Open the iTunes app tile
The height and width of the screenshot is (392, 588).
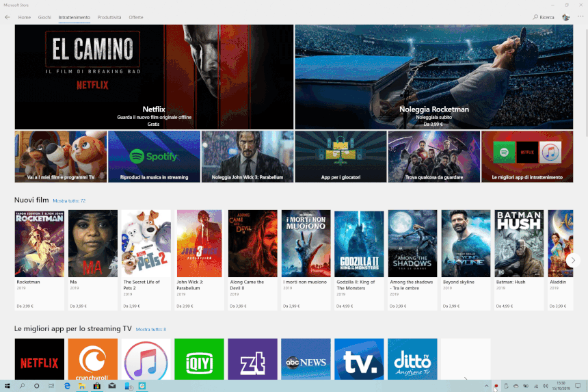coord(146,359)
